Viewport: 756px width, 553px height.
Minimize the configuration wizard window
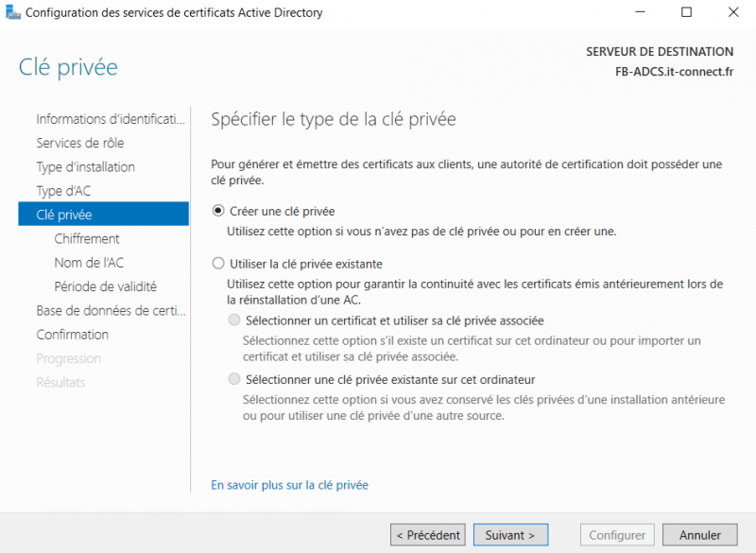[644, 13]
